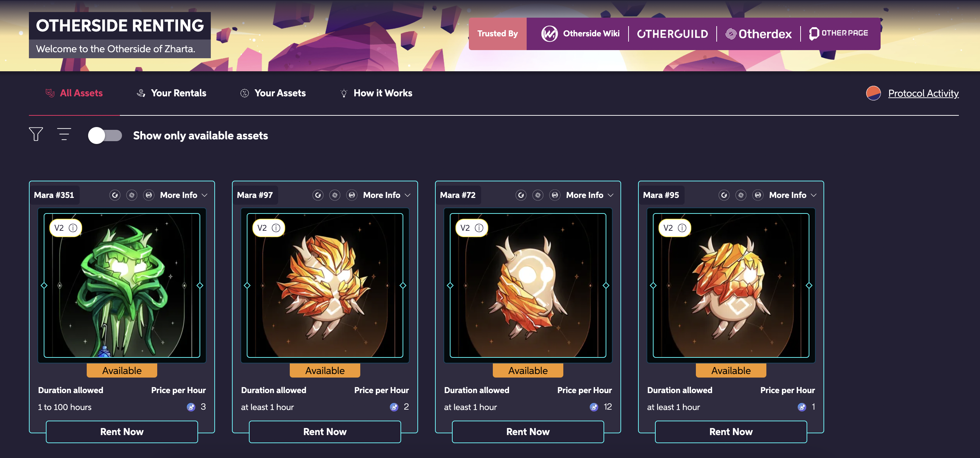
Task: Expand More Info on Mara #351
Action: point(184,195)
